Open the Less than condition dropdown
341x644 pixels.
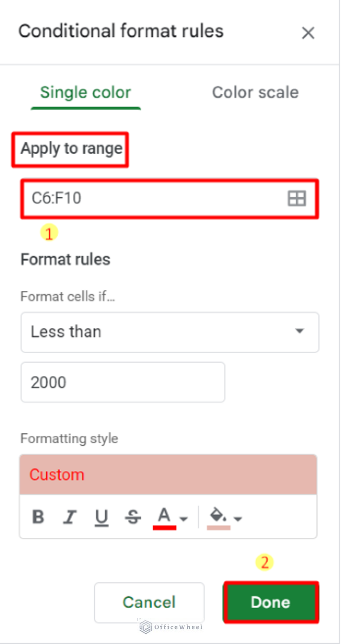(x=300, y=332)
